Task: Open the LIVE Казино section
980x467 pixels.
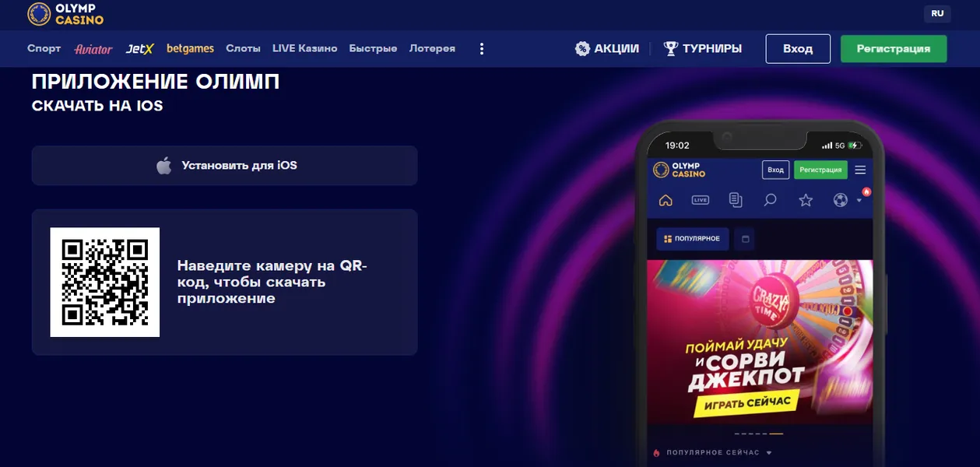Action: [x=305, y=48]
